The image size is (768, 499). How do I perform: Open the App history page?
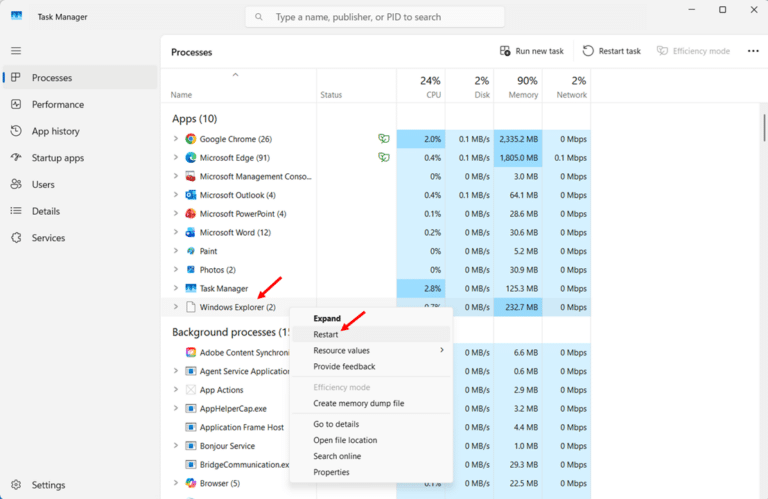(80, 131)
